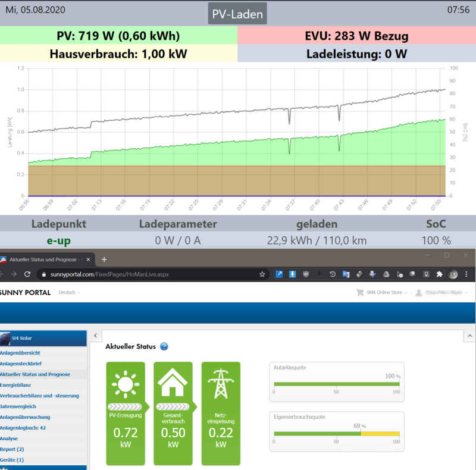The image size is (476, 470).
Task: Go forward in browser history
Action: [14, 274]
